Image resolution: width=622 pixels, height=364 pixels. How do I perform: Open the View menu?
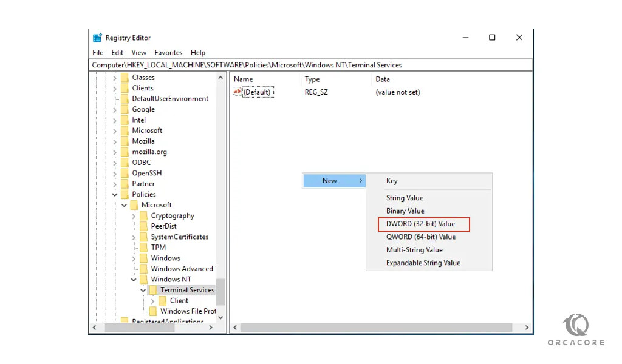pos(139,53)
